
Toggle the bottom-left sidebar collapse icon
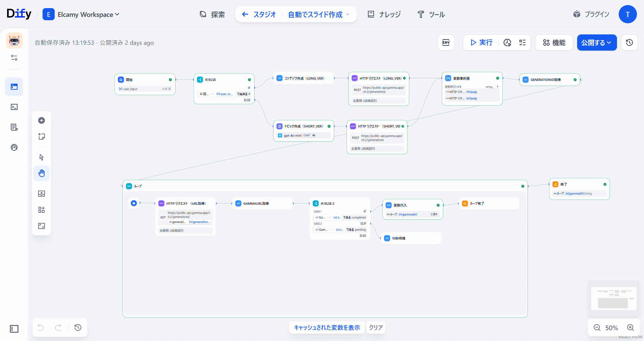click(x=14, y=329)
